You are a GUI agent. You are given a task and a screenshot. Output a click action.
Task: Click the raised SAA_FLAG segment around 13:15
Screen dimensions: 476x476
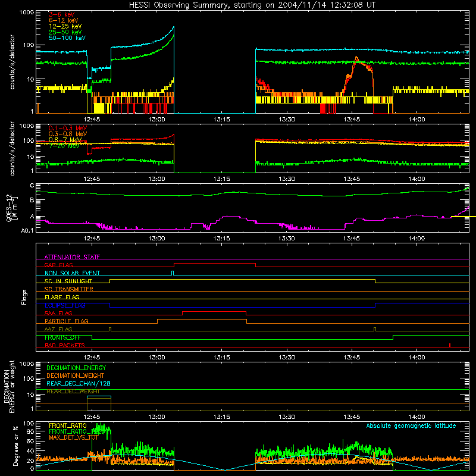(214, 311)
